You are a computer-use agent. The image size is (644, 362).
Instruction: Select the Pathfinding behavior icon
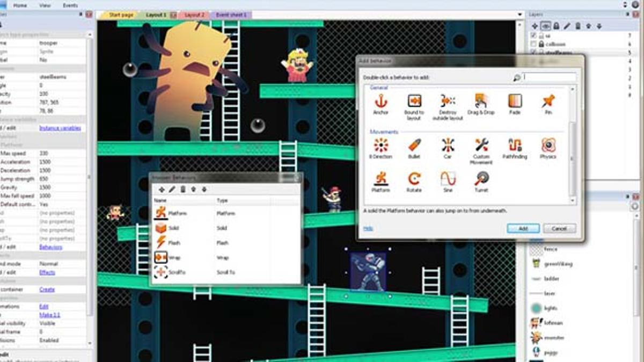click(514, 146)
